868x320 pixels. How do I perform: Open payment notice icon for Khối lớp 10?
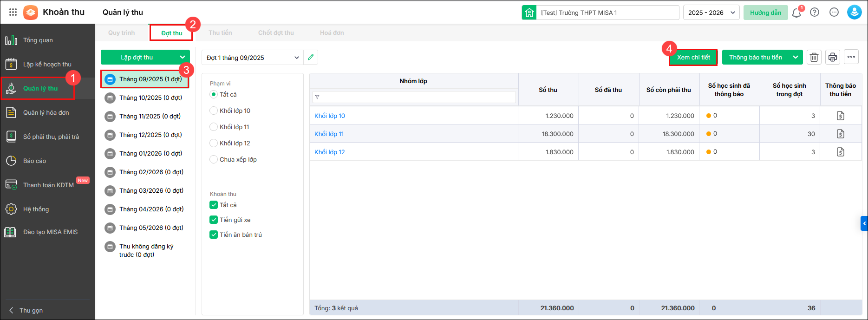click(841, 116)
